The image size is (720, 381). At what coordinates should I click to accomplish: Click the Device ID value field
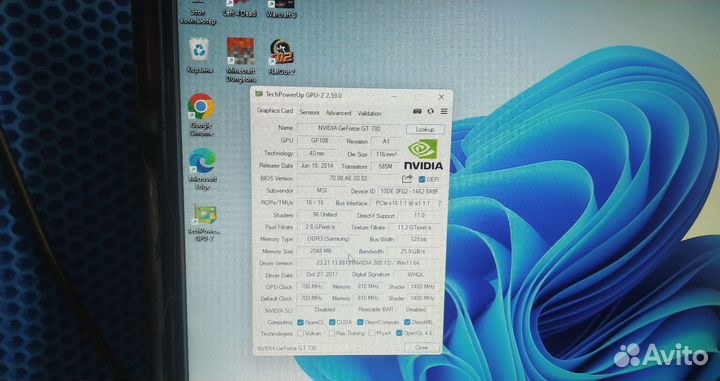click(x=410, y=191)
